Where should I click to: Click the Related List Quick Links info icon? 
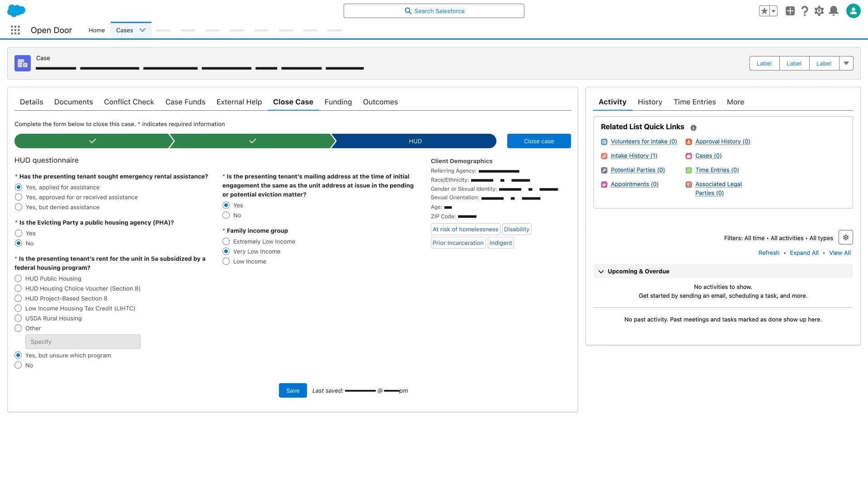click(693, 128)
